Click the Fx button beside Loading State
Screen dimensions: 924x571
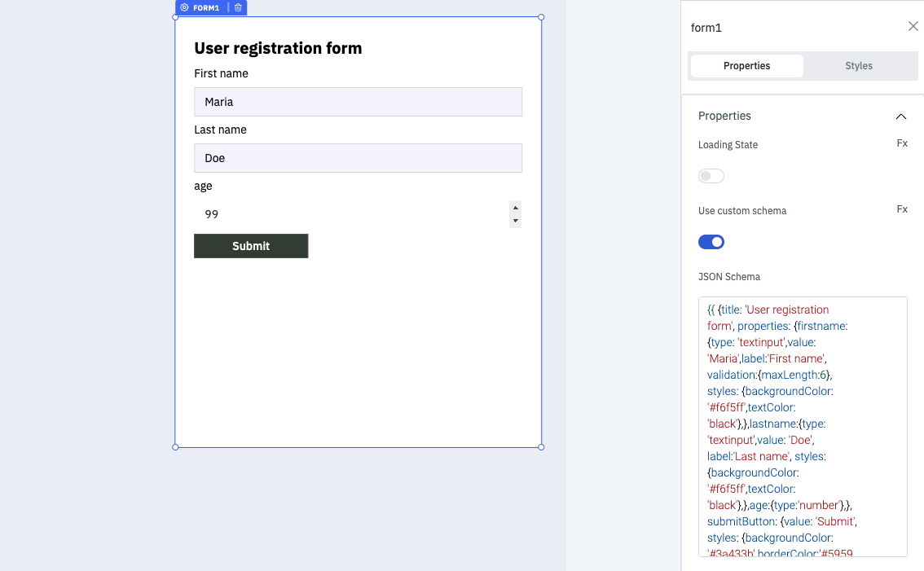(902, 143)
